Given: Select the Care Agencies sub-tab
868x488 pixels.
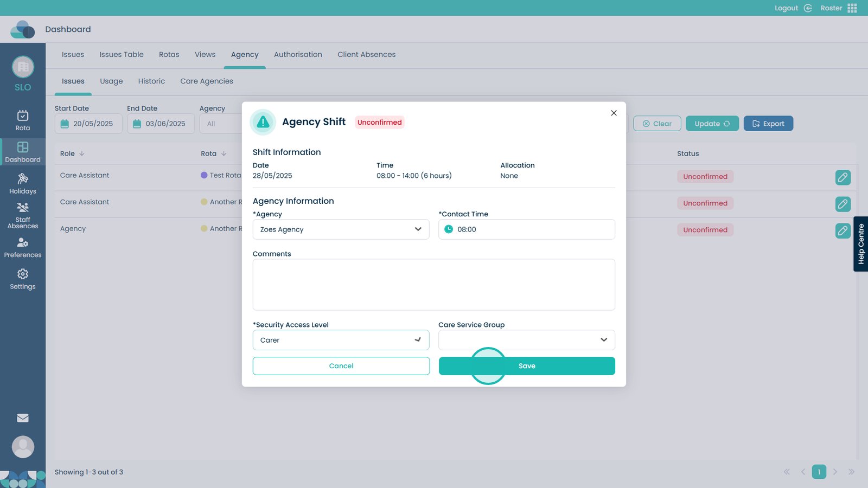Looking at the screenshot, I should click(207, 81).
